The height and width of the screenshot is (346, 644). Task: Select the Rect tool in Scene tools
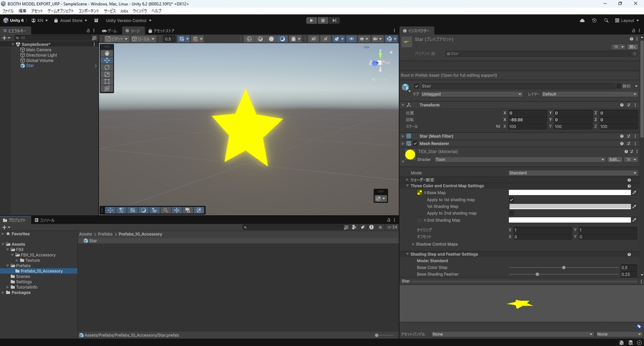point(107,81)
